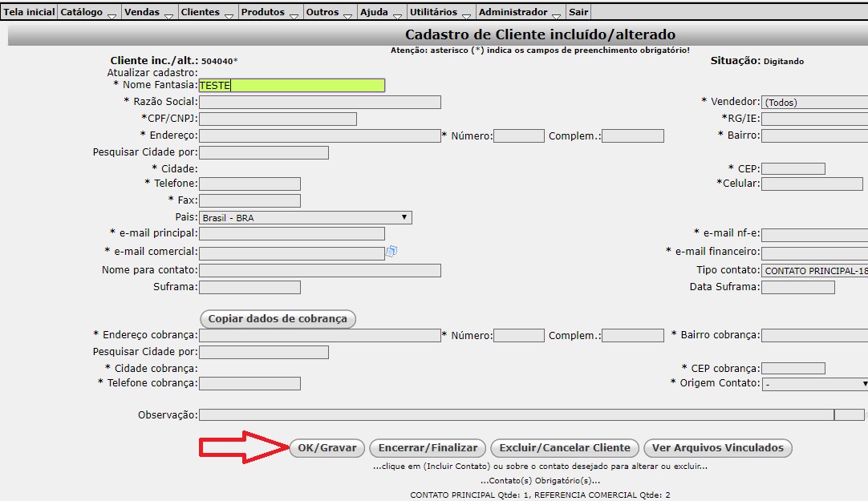Open the Catálogo menu
The width and height of the screenshot is (868, 501).
(x=87, y=12)
